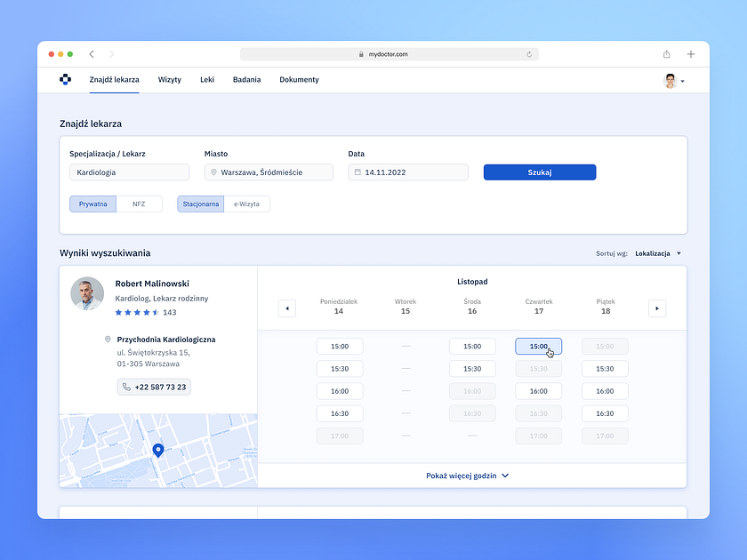Image resolution: width=747 pixels, height=560 pixels.
Task: Show next week with right arrow
Action: click(x=657, y=308)
